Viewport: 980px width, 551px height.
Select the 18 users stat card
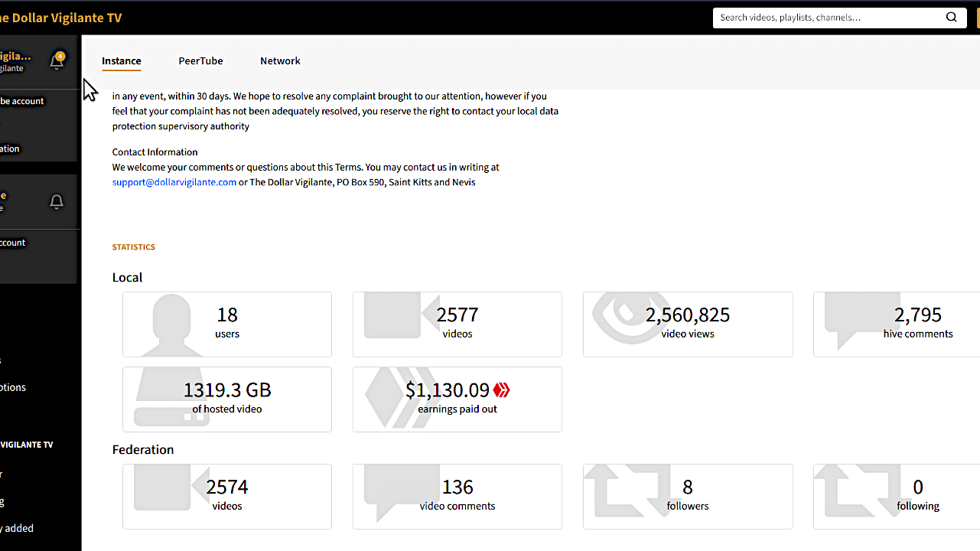click(227, 324)
